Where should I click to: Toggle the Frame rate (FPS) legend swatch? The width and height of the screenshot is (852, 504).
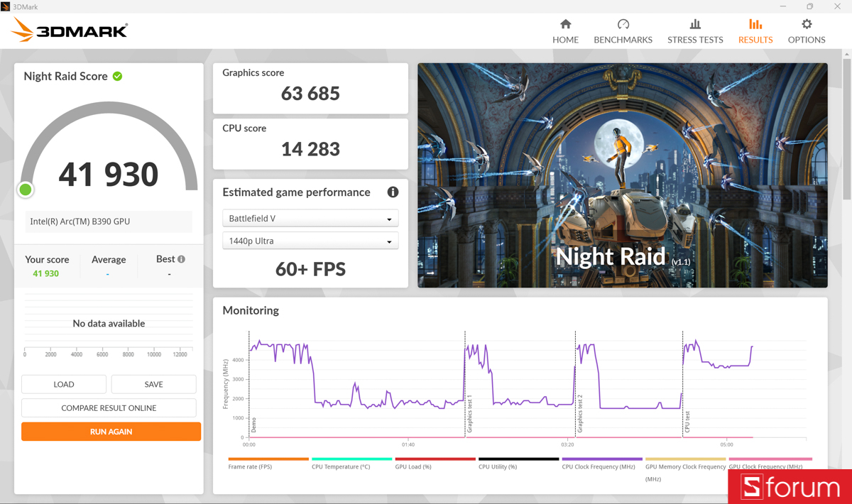(x=268, y=459)
